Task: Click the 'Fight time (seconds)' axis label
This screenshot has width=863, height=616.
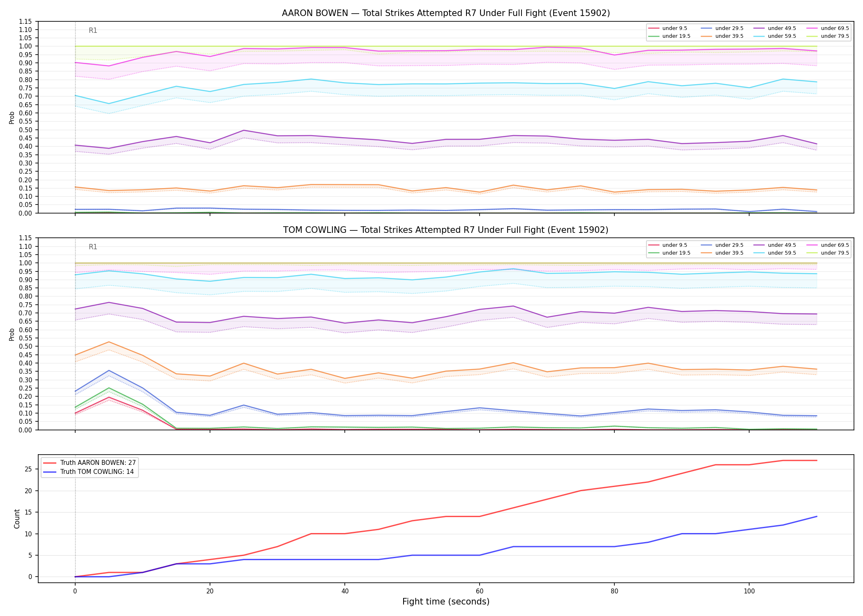Action: pos(445,602)
